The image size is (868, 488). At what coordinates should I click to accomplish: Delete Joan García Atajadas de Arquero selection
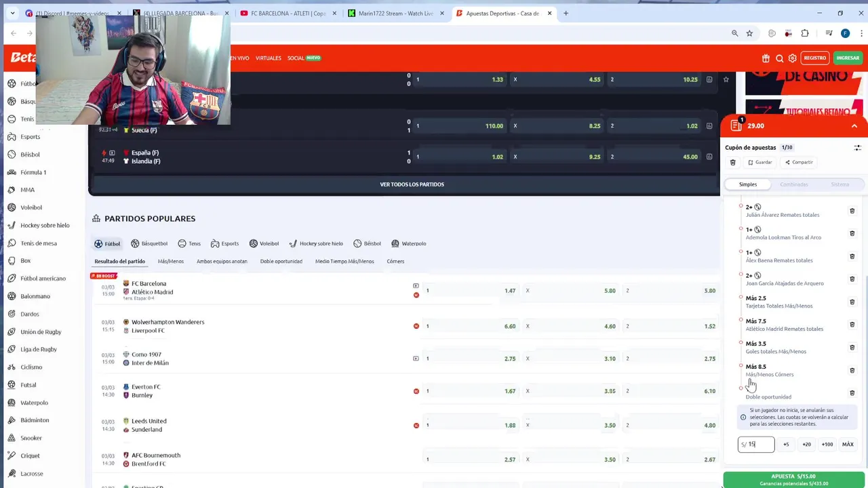(x=852, y=279)
